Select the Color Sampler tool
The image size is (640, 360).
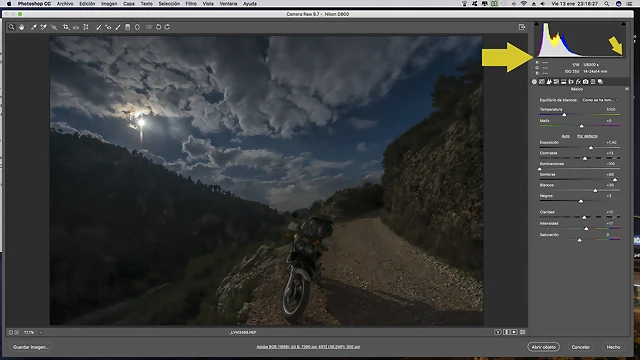43,27
